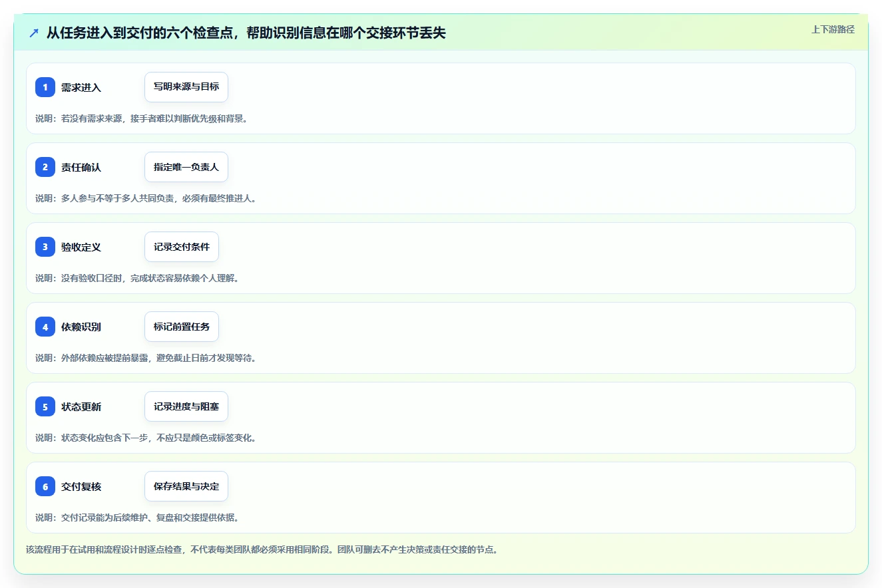Click the note starting 若没有需求来源
Screen dimensions: 882x588
[x=142, y=118]
